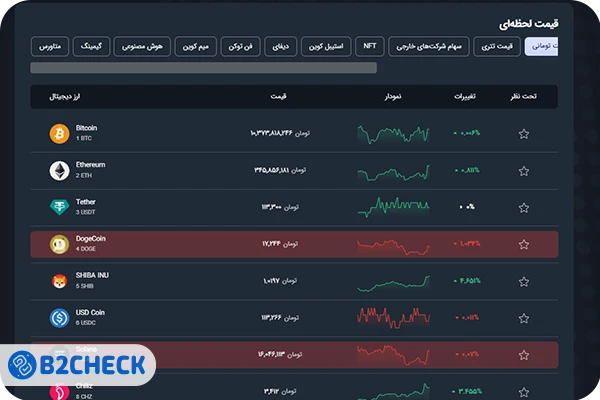600x400 pixels.
Task: Open the NFT tab
Action: tap(370, 46)
